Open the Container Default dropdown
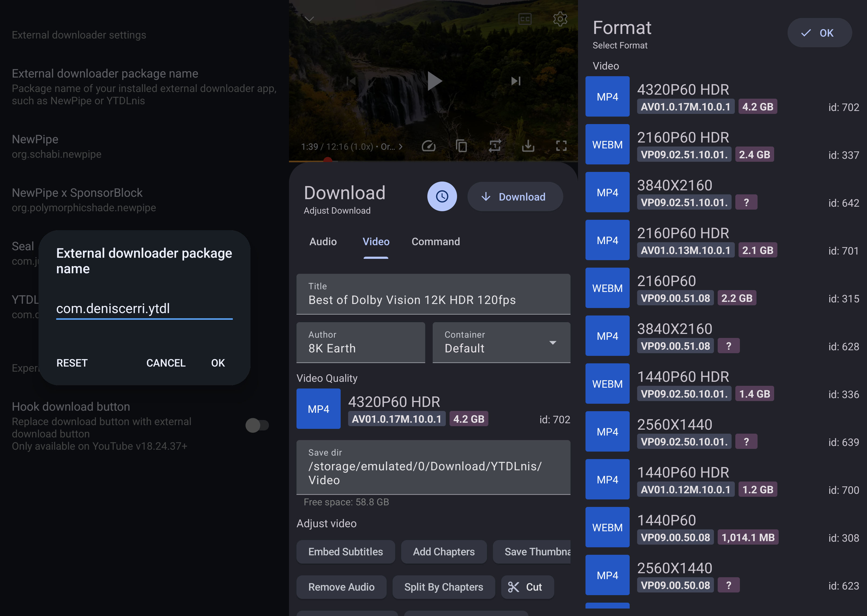 [x=501, y=342]
